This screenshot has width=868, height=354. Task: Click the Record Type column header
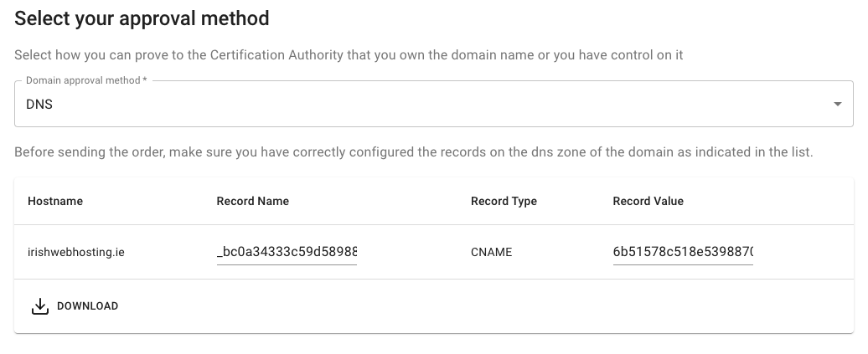pos(504,201)
